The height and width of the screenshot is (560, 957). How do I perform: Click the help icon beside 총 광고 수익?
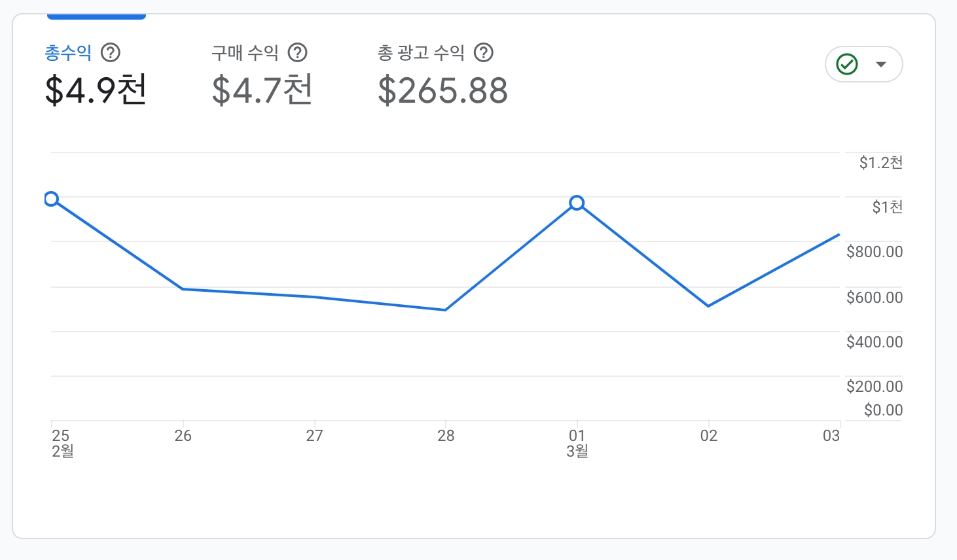484,52
